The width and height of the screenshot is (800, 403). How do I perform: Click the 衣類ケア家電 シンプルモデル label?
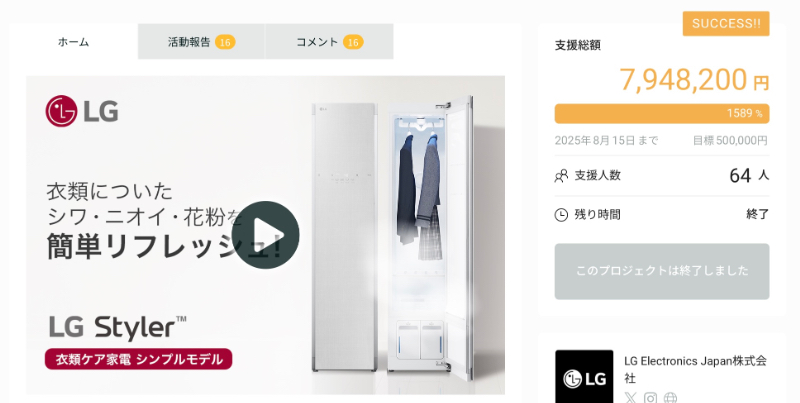139,359
